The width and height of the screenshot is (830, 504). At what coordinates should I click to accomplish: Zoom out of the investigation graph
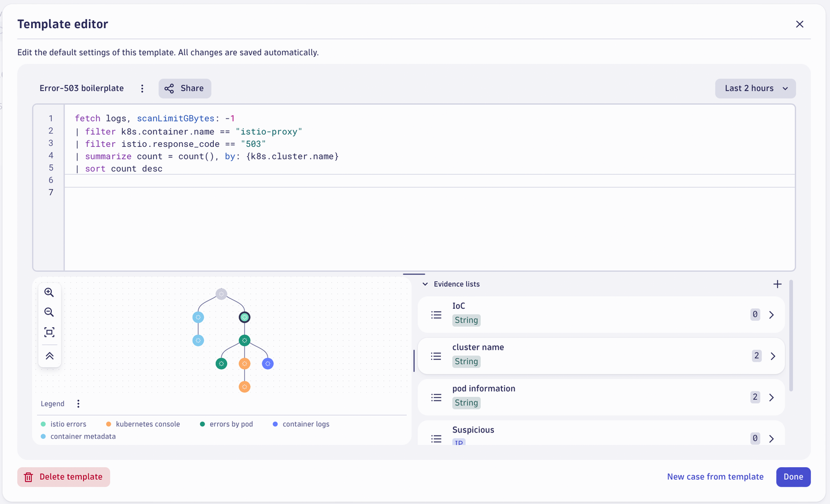coord(50,312)
